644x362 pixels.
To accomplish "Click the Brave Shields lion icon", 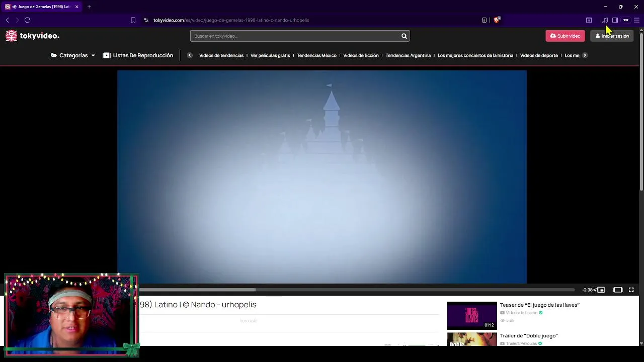I will (x=497, y=20).
